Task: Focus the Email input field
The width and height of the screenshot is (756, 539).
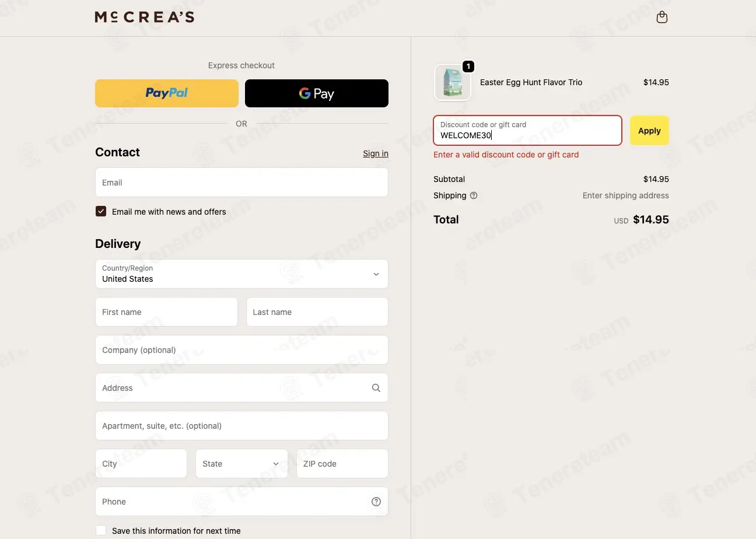Action: click(x=242, y=183)
